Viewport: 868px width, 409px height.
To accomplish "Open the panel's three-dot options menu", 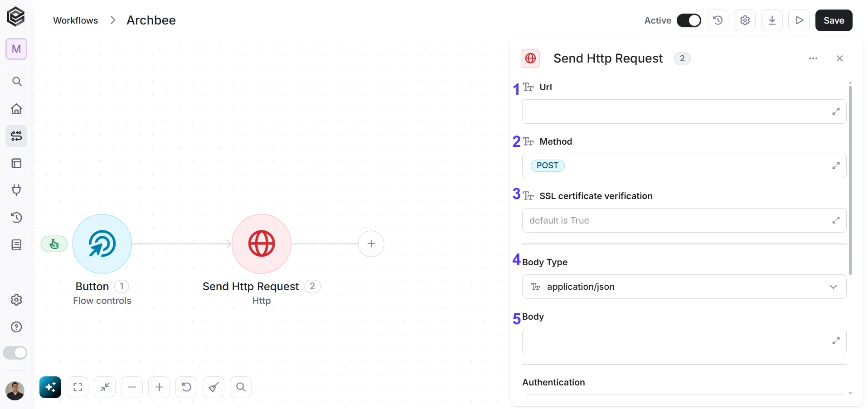I will click(x=813, y=58).
